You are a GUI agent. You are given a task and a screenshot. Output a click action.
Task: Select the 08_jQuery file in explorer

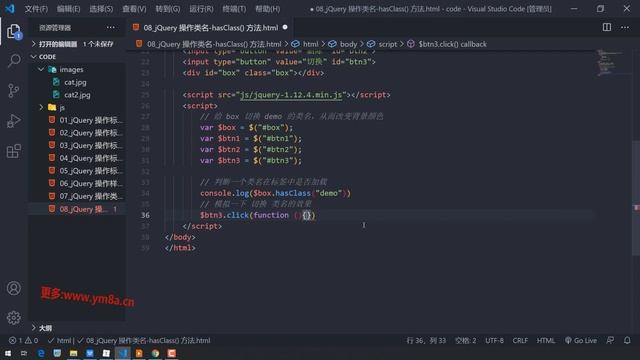click(77, 209)
